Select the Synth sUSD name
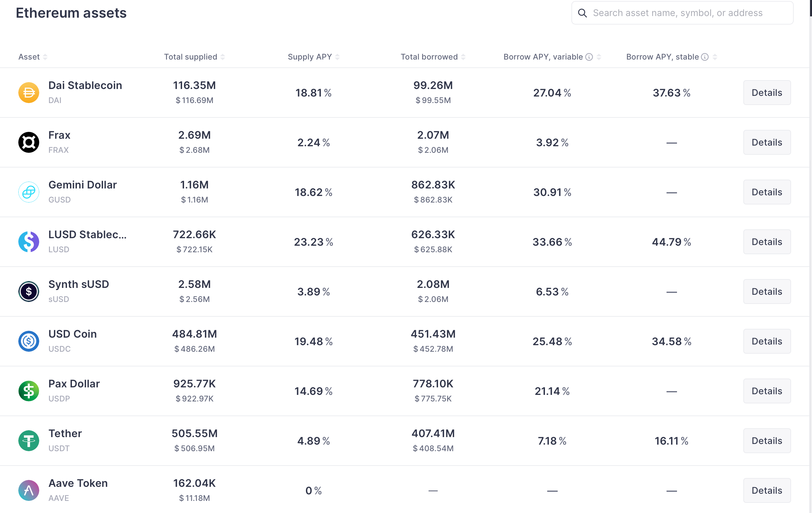Viewport: 812px width, 513px height. tap(78, 284)
